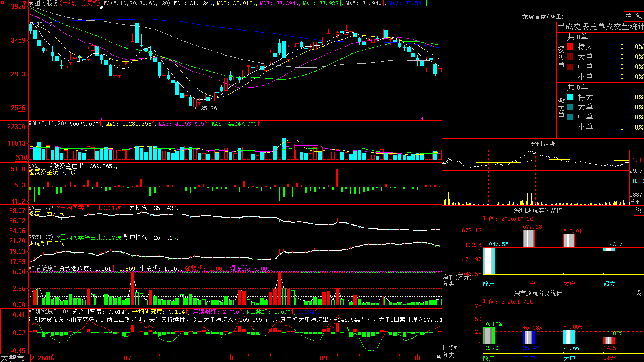The height and width of the screenshot is (362, 644).
Task: Click the star icon before 图南股份
Action: pyautogui.click(x=31, y=3)
